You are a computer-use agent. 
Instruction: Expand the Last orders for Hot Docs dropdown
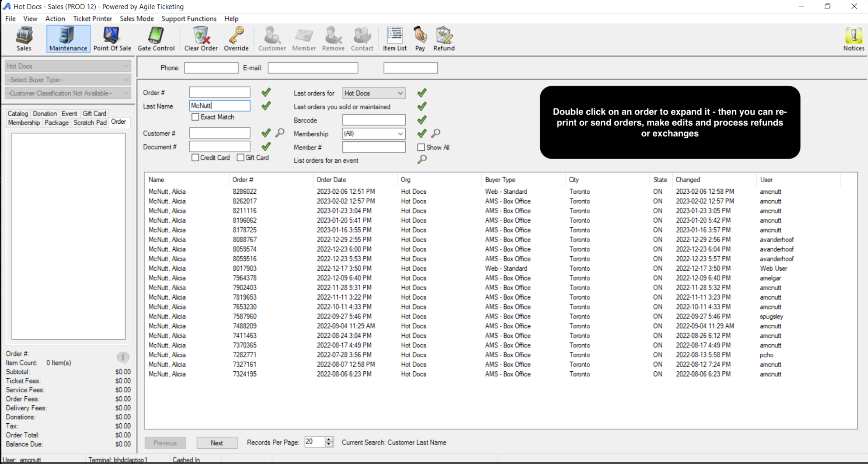[400, 93]
